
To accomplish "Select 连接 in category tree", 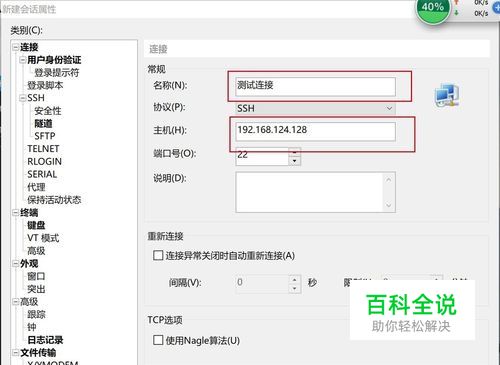I will [x=29, y=47].
